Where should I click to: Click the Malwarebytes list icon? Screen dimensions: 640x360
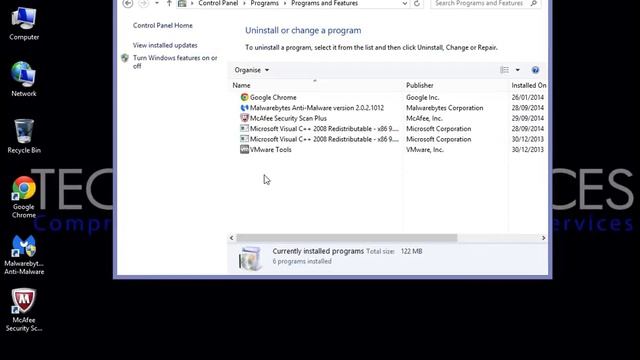[x=244, y=108]
